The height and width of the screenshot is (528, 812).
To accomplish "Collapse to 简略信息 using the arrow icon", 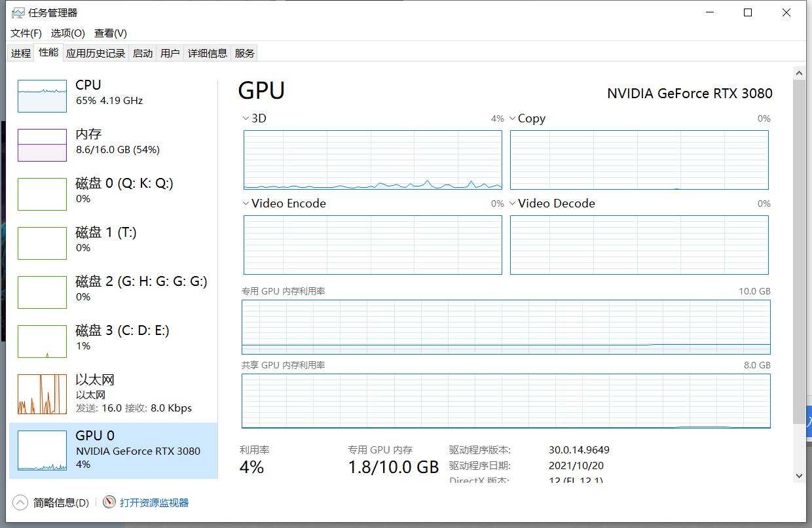I will point(20,502).
